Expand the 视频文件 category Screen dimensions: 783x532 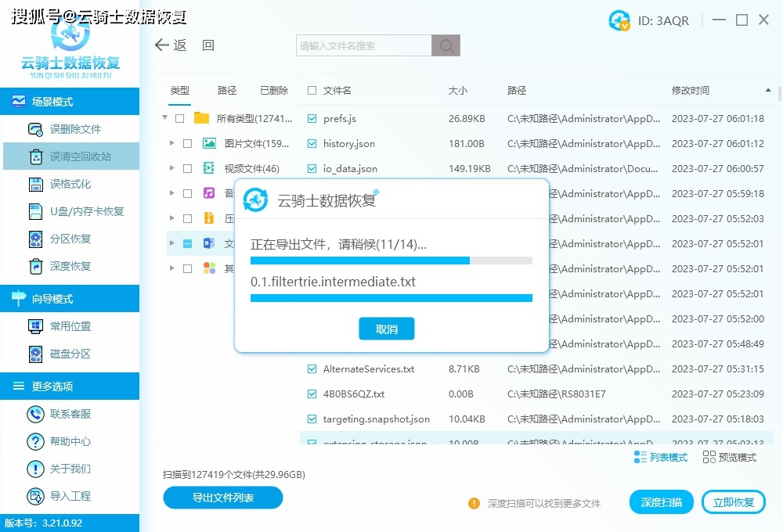(172, 168)
